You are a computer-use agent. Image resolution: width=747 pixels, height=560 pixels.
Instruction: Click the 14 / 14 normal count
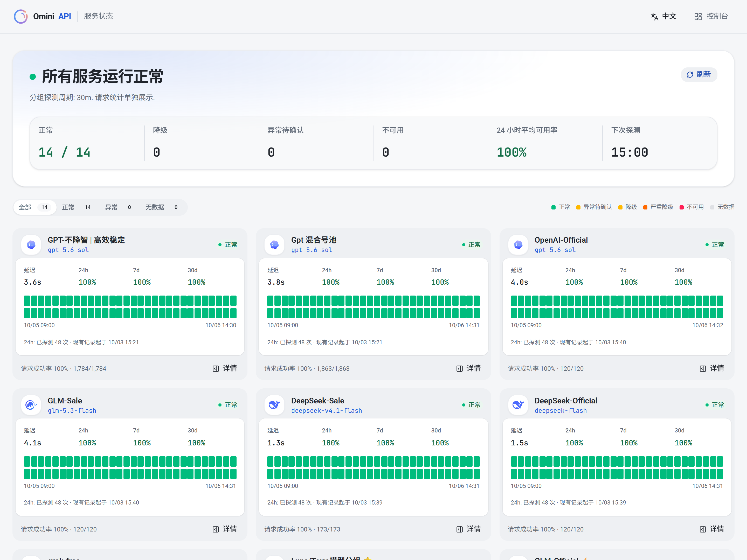pos(64,152)
